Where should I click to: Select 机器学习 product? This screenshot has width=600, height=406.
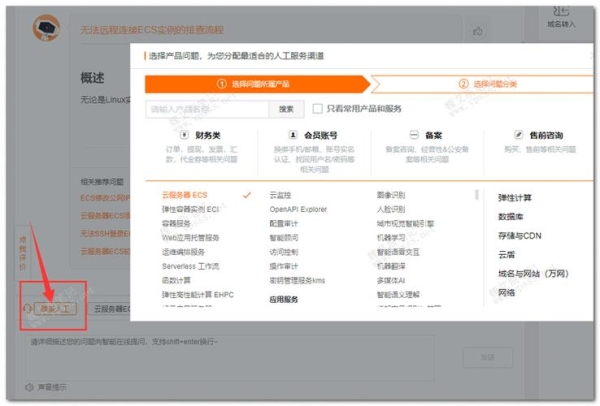coord(391,238)
